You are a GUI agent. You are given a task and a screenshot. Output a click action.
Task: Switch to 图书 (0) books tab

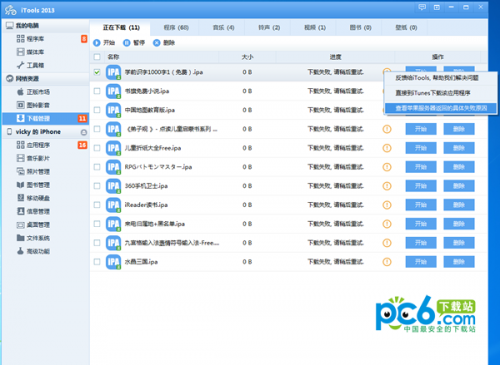(x=360, y=28)
